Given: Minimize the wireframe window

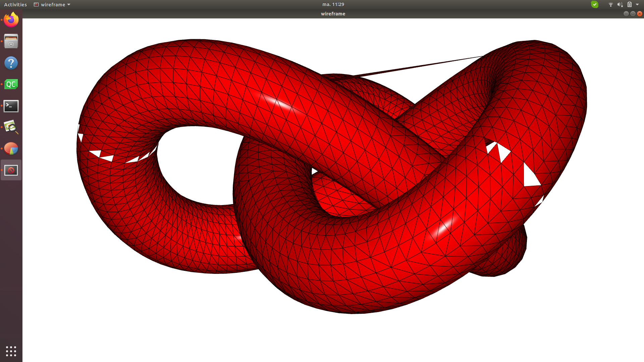Looking at the screenshot, I should (626, 14).
